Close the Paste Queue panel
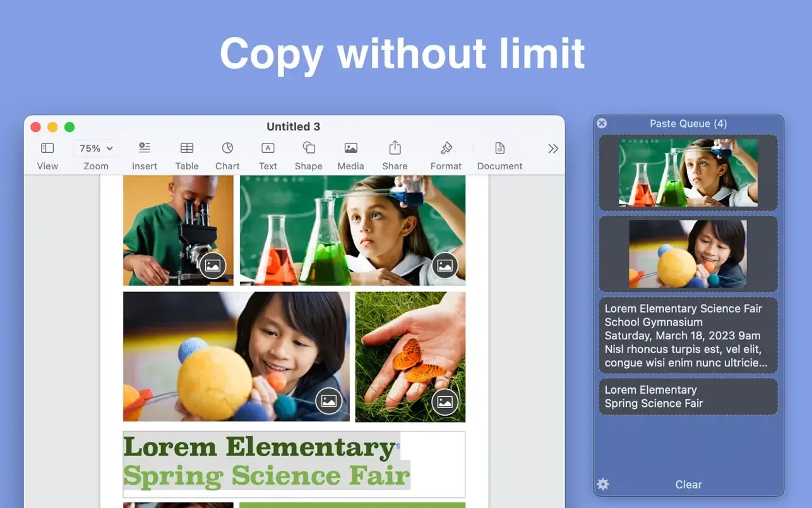The width and height of the screenshot is (812, 508). pyautogui.click(x=601, y=123)
